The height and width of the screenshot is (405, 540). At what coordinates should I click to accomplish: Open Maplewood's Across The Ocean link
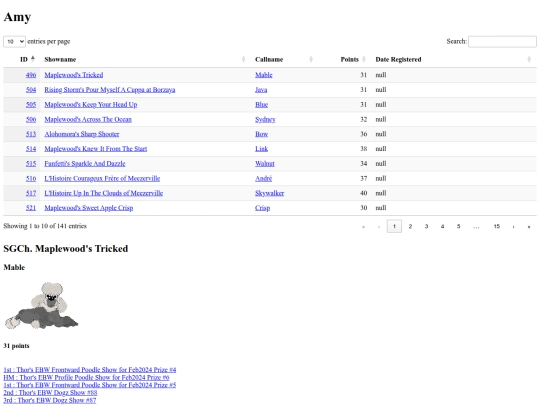[x=88, y=120]
